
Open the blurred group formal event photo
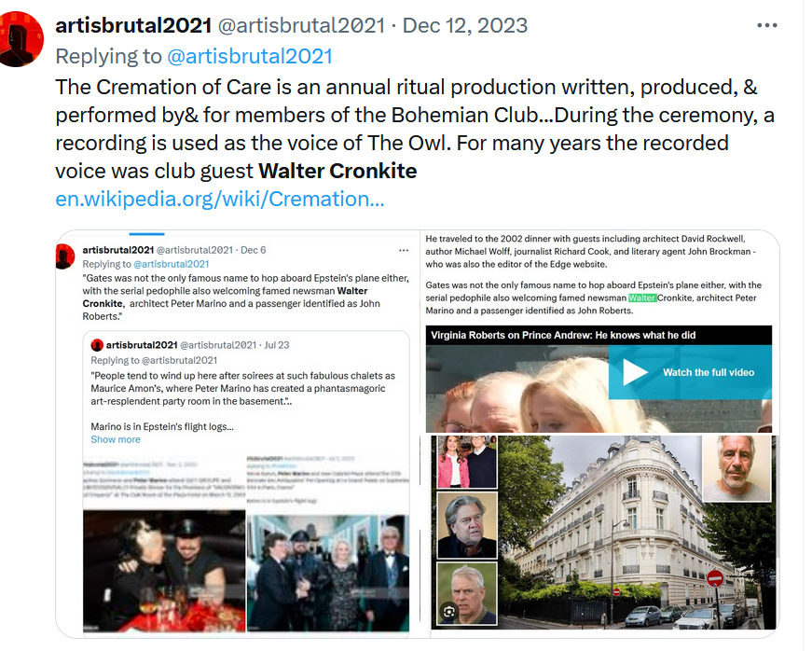tap(328, 573)
